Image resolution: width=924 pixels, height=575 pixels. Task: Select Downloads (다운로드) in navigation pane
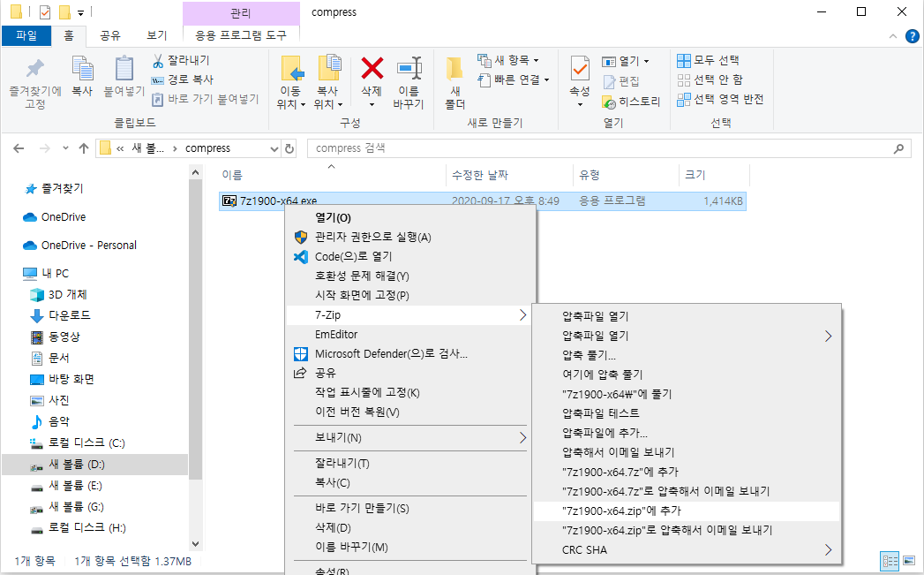pyautogui.click(x=69, y=315)
